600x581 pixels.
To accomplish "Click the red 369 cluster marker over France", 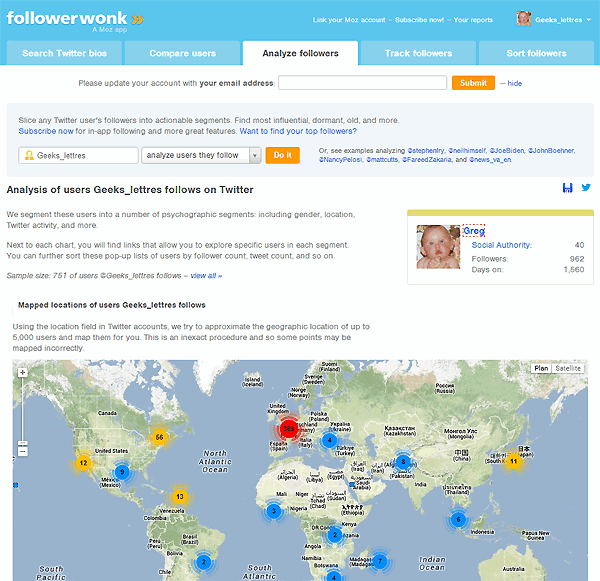I will [289, 428].
